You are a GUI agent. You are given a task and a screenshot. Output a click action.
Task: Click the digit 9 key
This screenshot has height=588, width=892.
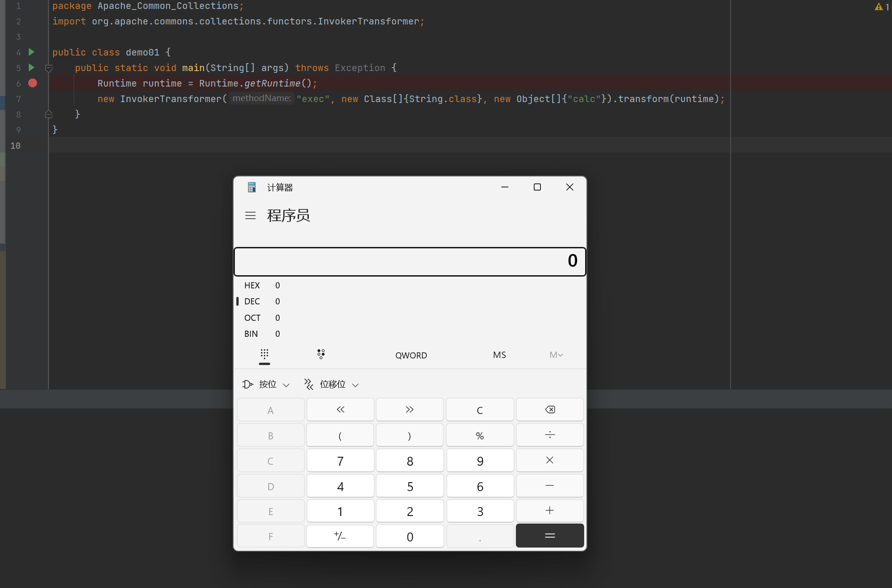tap(480, 461)
